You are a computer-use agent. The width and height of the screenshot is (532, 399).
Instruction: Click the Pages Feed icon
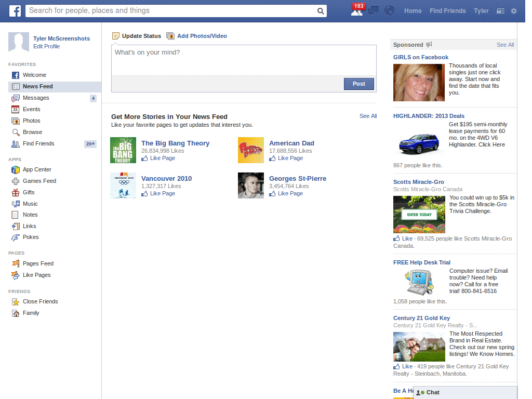pyautogui.click(x=15, y=263)
